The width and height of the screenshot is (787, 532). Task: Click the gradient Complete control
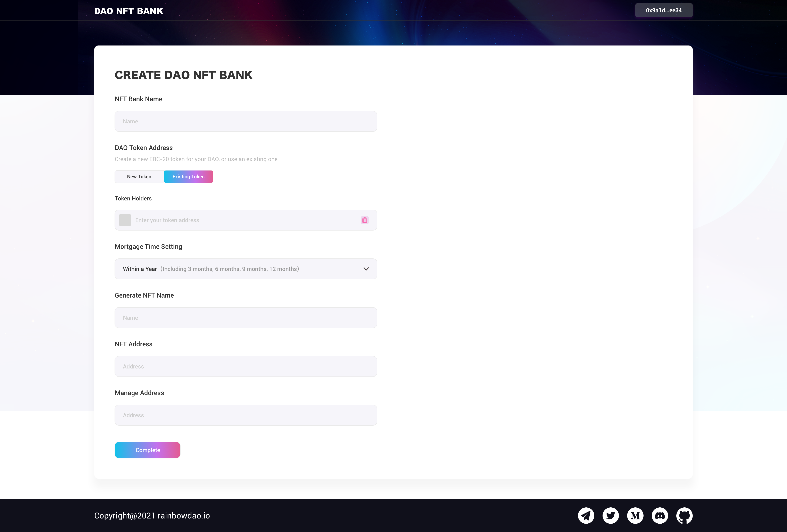click(x=147, y=450)
